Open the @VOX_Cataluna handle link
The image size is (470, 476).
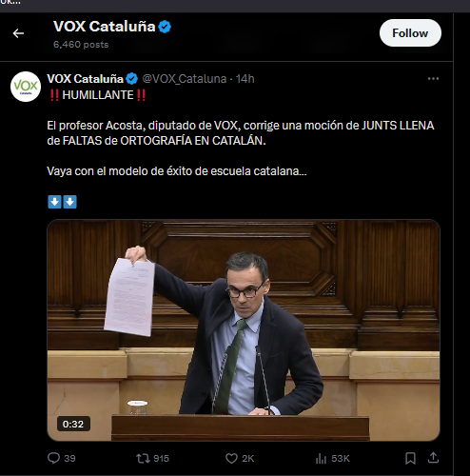pyautogui.click(x=185, y=79)
